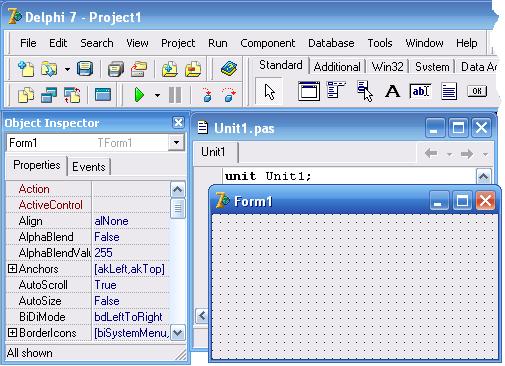Image resolution: width=505 pixels, height=366 pixels.
Task: Click the Save floppy disk icon
Action: (85, 69)
